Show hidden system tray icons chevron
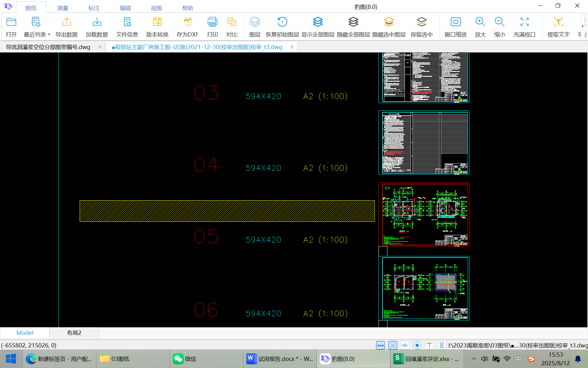This screenshot has height=368, width=588. coord(474,359)
